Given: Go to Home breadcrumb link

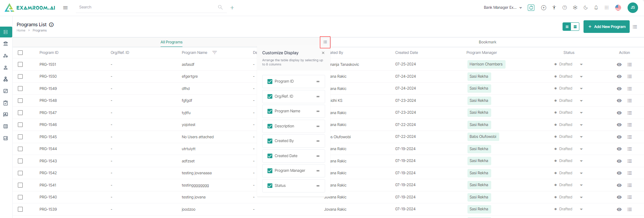Looking at the screenshot, I should 21,30.
